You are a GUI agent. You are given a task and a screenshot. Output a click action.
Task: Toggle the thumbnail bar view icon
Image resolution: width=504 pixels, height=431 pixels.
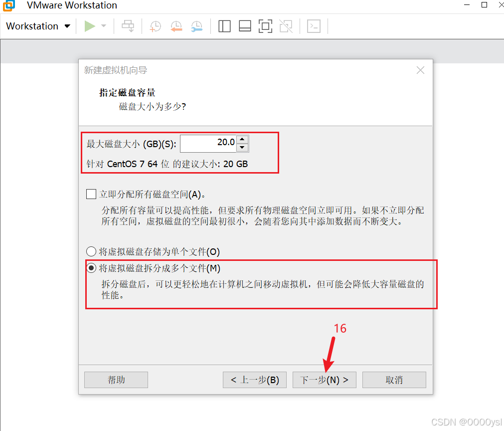pyautogui.click(x=245, y=26)
